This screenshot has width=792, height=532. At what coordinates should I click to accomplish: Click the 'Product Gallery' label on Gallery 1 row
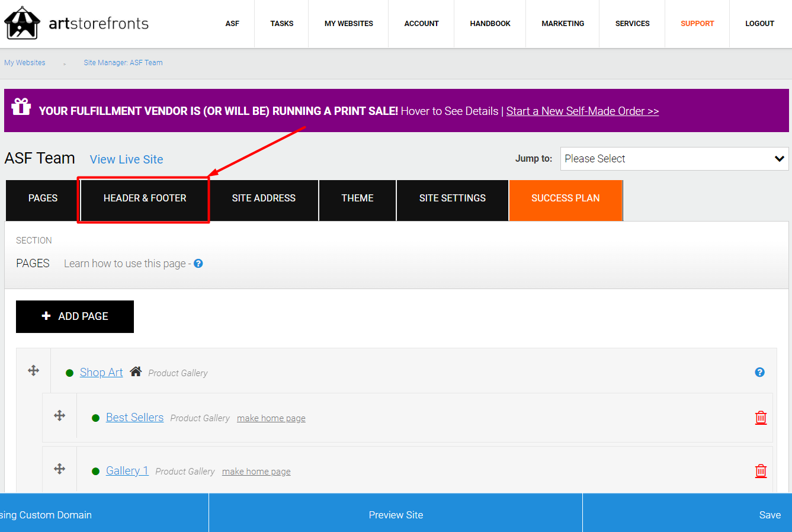point(185,472)
